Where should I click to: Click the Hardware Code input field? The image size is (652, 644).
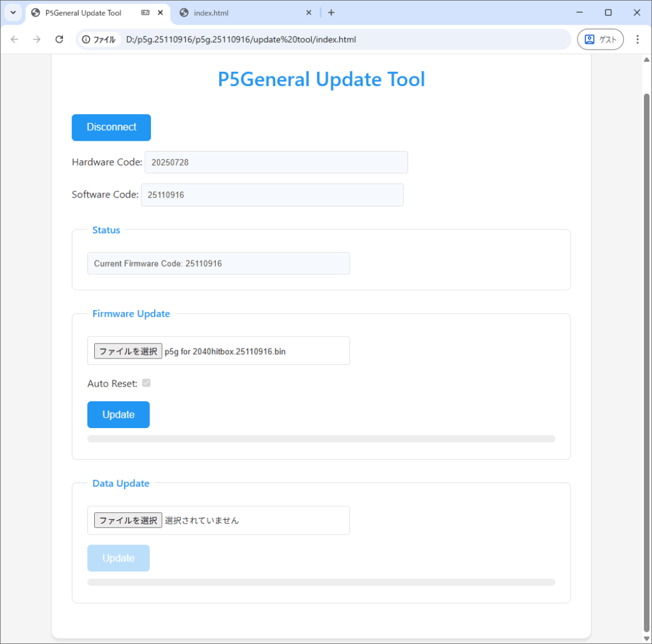tap(276, 162)
